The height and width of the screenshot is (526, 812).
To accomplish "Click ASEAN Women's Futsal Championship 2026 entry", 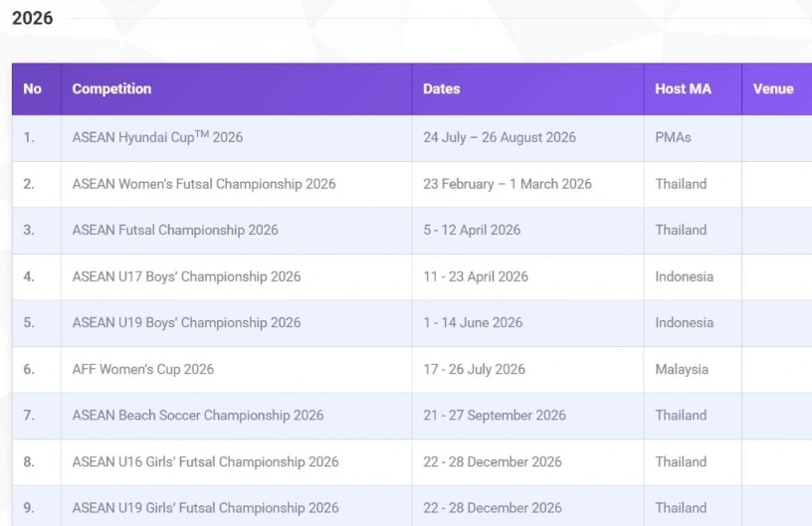I will pos(204,184).
